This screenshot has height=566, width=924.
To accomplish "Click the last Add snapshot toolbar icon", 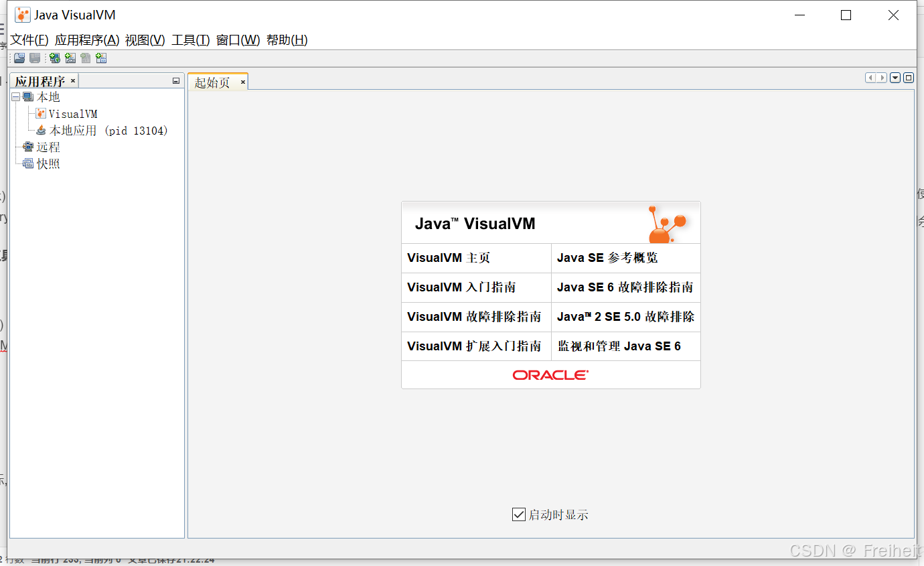I will click(x=101, y=58).
